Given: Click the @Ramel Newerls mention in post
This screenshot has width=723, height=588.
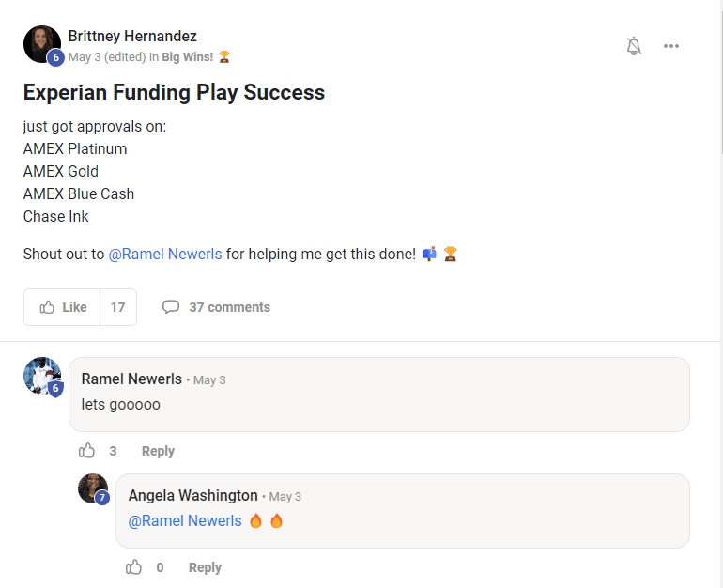Looking at the screenshot, I should coord(165,254).
